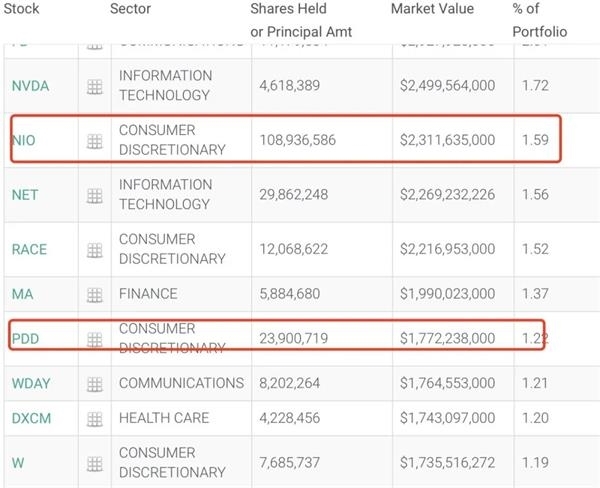Viewport: 600px width, 488px height.
Task: Click the table icon next to DXCM
Action: pos(95,419)
